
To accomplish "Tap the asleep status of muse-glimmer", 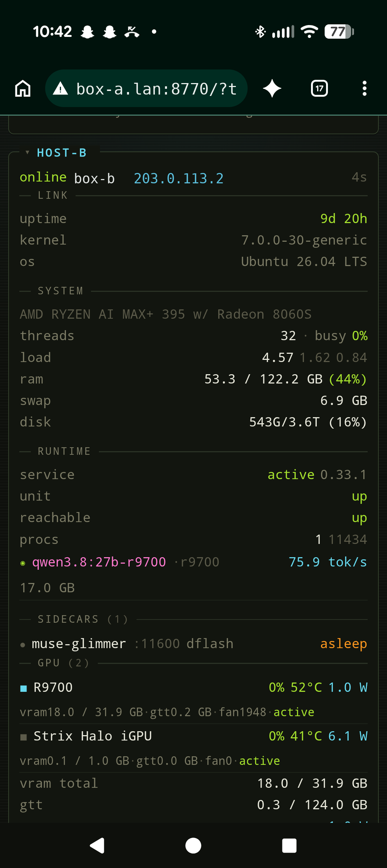I will pyautogui.click(x=344, y=643).
